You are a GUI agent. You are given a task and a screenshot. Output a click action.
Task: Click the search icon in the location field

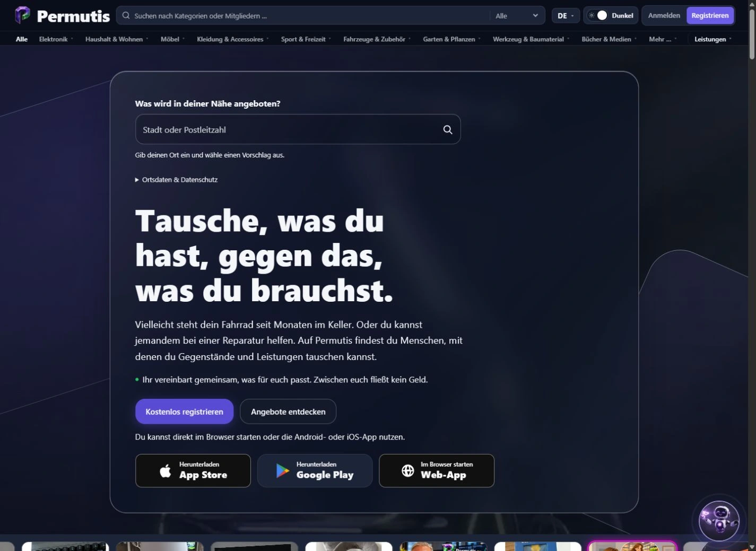click(x=448, y=129)
